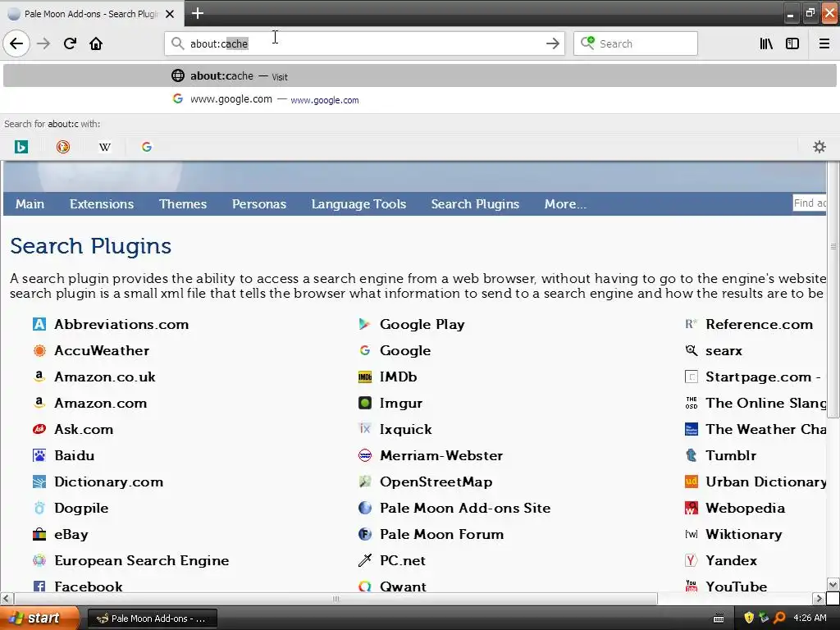Click the Urban Dictionary icon
This screenshot has height=630, width=840.
pyautogui.click(x=691, y=482)
